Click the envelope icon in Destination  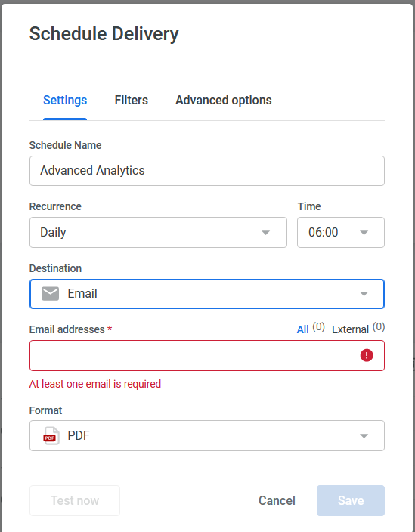tap(50, 293)
